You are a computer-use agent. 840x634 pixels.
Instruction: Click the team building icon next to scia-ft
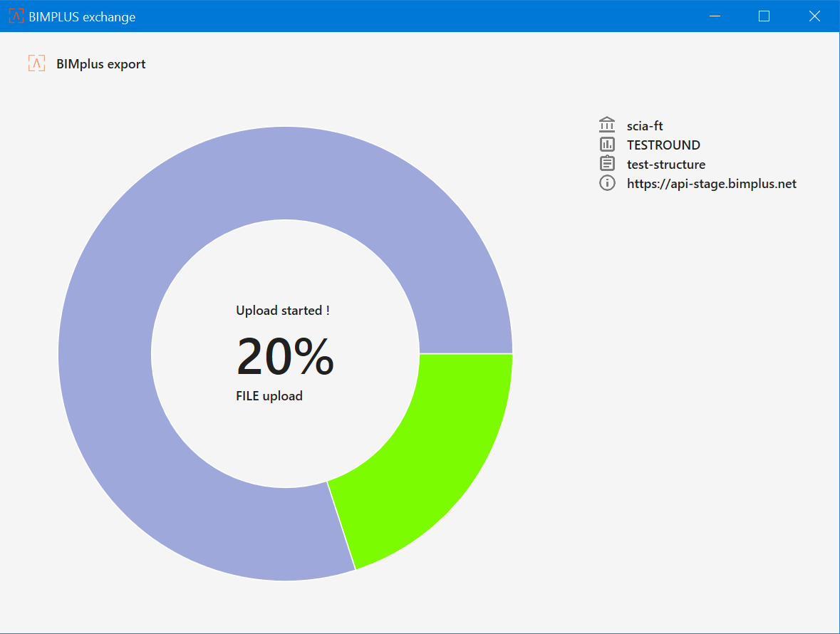click(607, 125)
